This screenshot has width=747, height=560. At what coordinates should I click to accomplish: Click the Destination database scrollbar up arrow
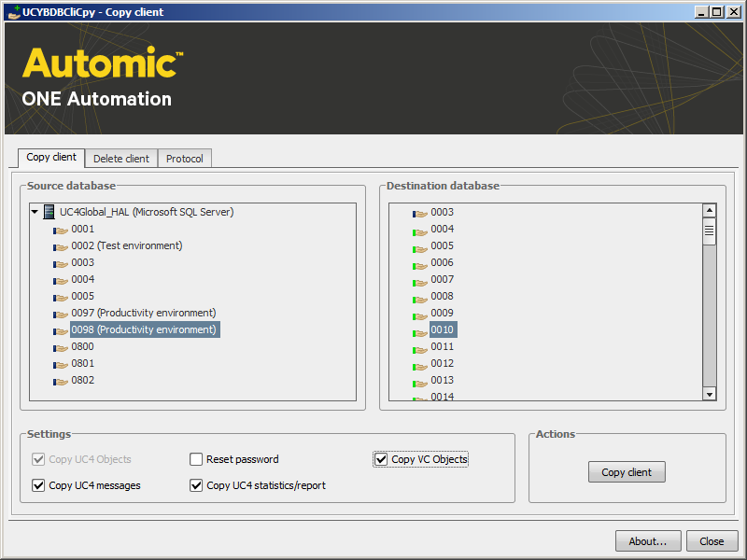pyautogui.click(x=710, y=210)
